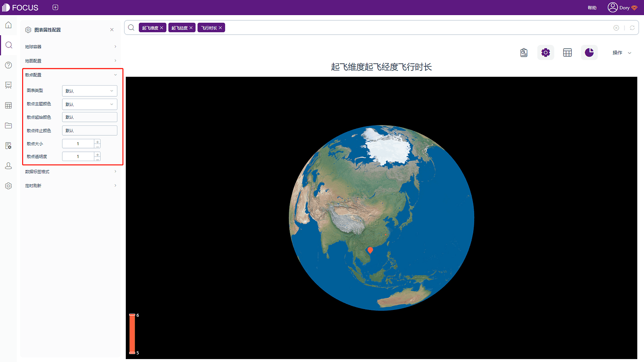Image resolution: width=644 pixels, height=362 pixels.
Task: Click the gear icon beside 图表属性配置
Action: pos(28,30)
